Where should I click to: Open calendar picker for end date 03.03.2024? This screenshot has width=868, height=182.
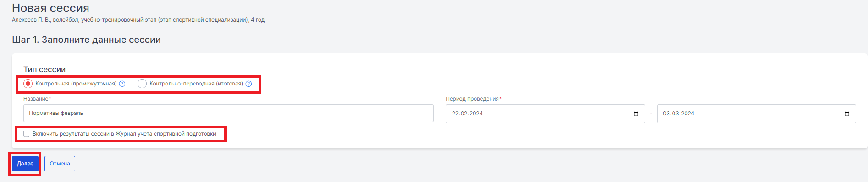tap(846, 114)
